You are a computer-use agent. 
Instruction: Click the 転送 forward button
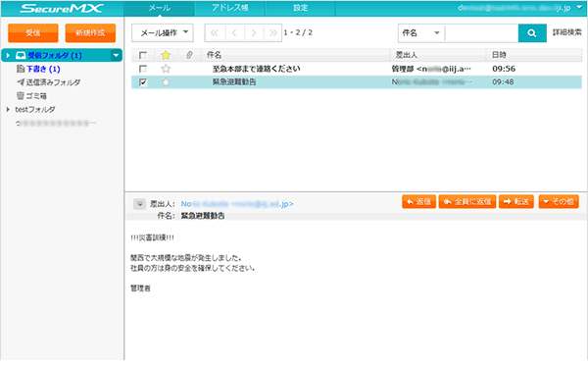(516, 202)
